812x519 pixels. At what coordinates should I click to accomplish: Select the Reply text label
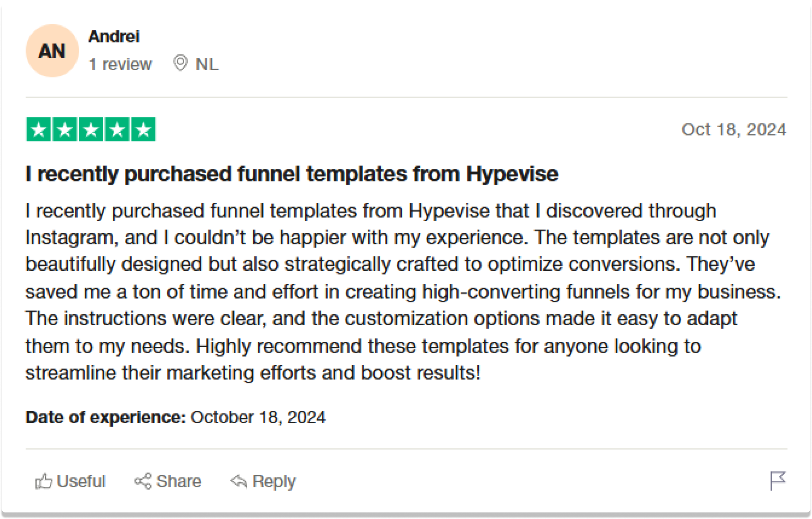(x=274, y=482)
